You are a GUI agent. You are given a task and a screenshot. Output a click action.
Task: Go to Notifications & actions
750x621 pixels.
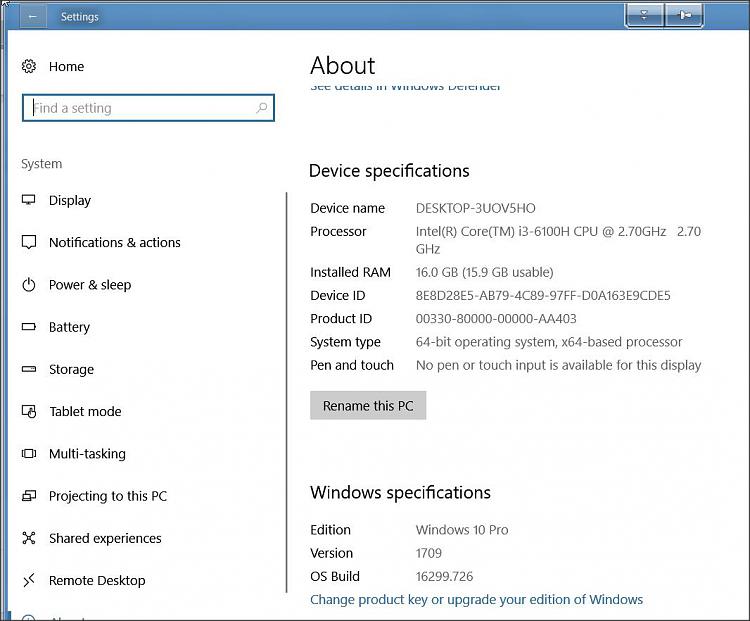(x=115, y=243)
